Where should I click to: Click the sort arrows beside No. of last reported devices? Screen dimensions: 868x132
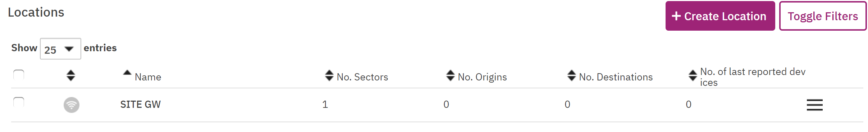pyautogui.click(x=693, y=75)
